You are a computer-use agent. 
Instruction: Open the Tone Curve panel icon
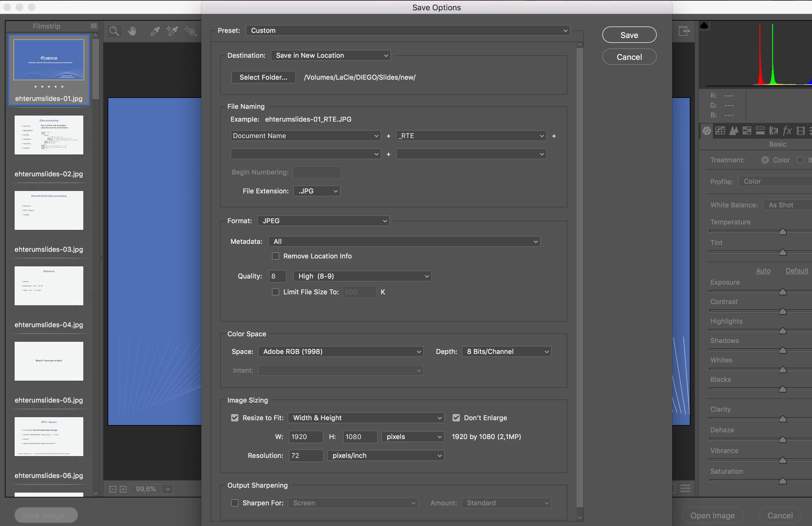click(x=720, y=131)
